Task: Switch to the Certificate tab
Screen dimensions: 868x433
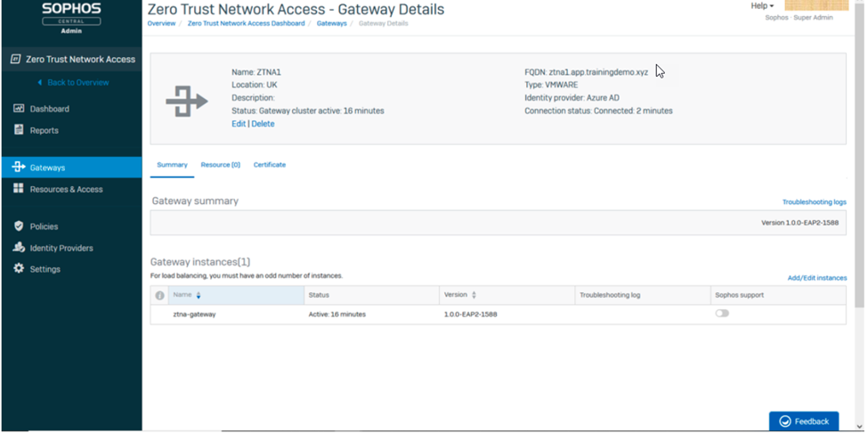Action: 270,165
